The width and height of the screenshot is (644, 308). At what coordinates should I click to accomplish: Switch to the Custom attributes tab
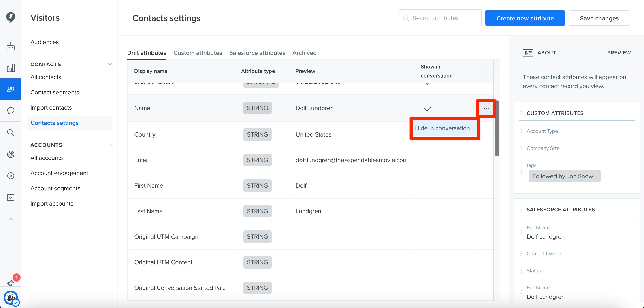198,53
